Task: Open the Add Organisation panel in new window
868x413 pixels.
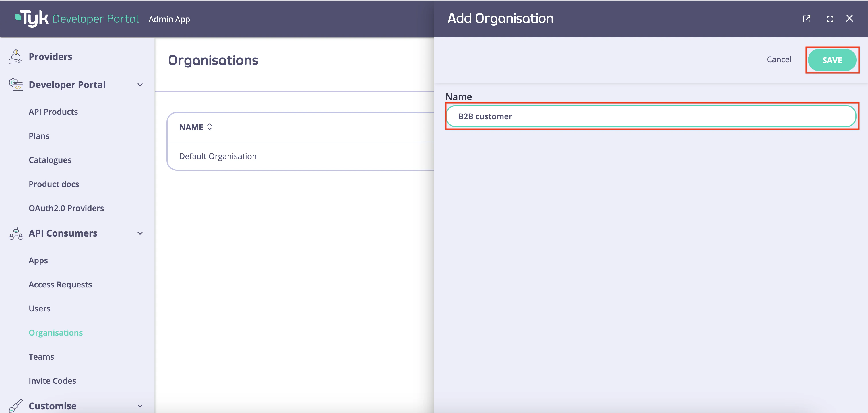Action: pyautogui.click(x=807, y=19)
